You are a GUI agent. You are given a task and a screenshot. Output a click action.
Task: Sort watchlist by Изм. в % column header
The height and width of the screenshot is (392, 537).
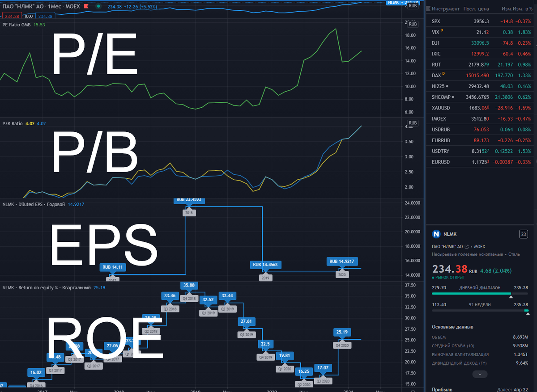click(x=522, y=8)
